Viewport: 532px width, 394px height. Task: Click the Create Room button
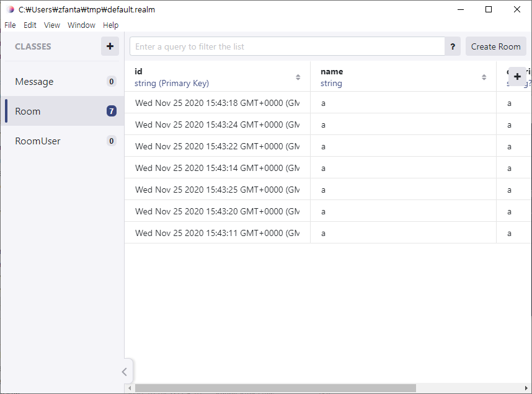coord(495,46)
